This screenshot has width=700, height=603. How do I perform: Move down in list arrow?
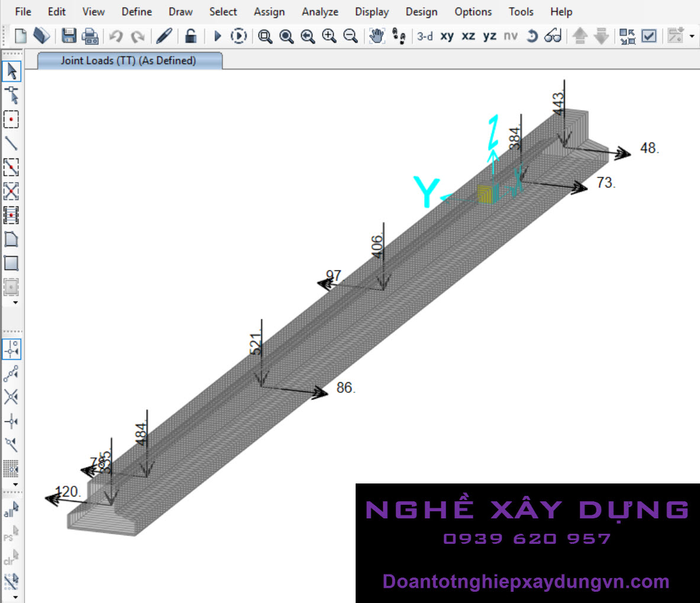click(601, 36)
